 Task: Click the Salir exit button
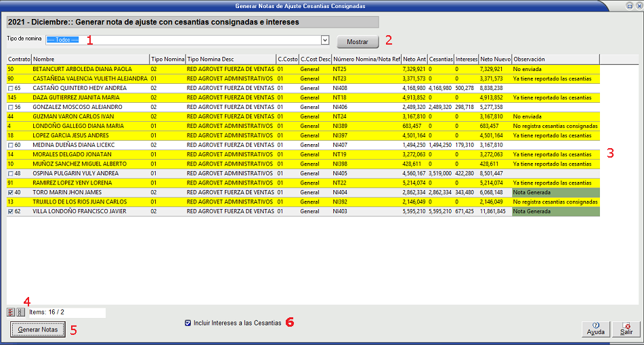click(x=626, y=329)
